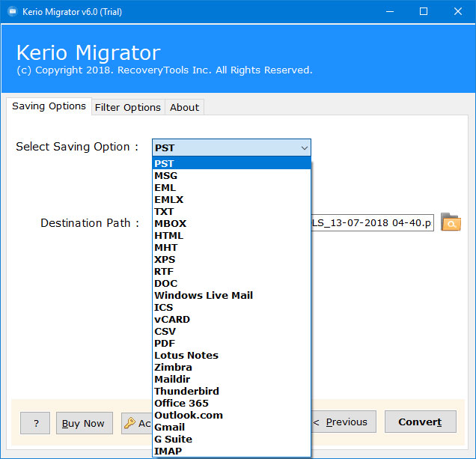Screen dimensions: 476x459
Task: Choose Outlook.com from the list
Action: click(231, 416)
